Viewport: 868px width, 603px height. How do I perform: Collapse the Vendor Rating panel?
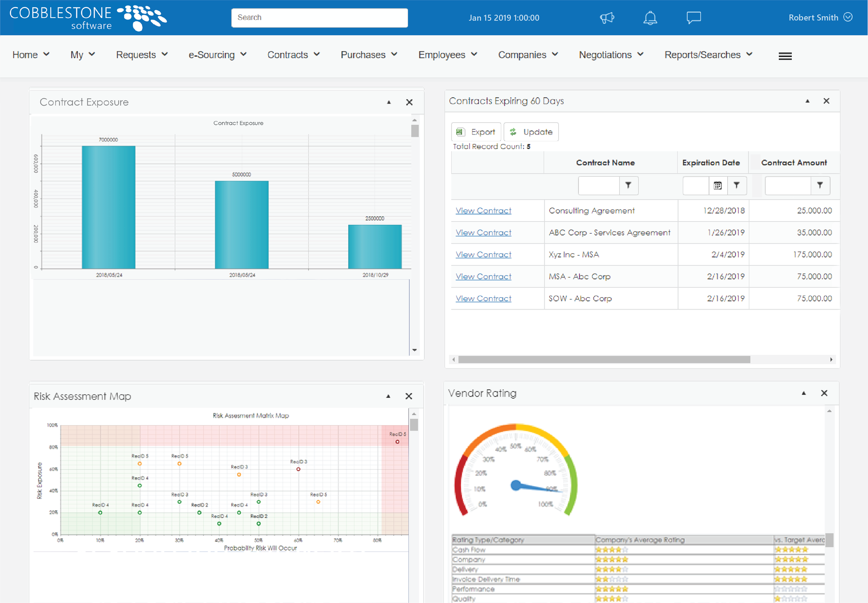coord(803,393)
